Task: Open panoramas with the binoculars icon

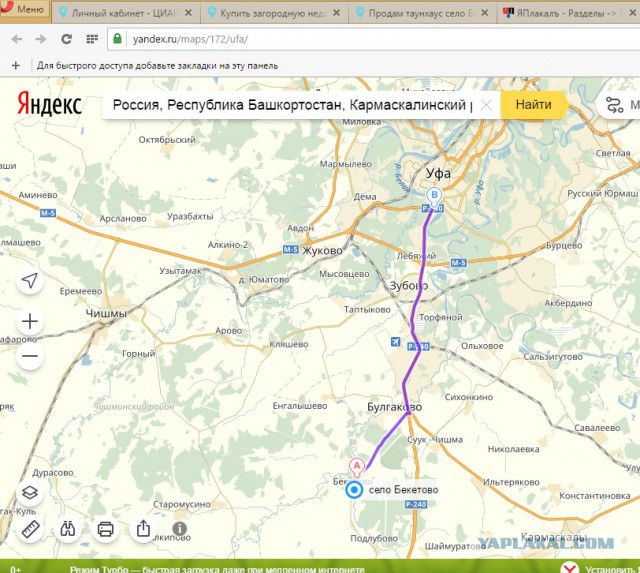Action: pyautogui.click(x=68, y=529)
